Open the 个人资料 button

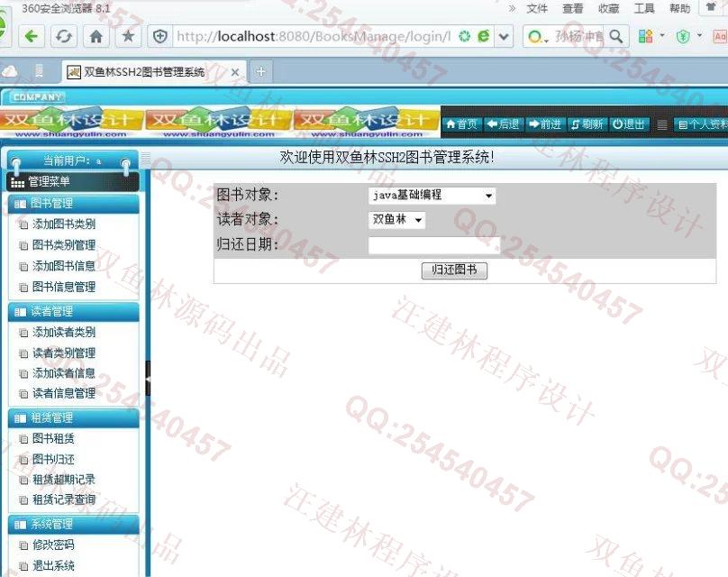pos(702,124)
